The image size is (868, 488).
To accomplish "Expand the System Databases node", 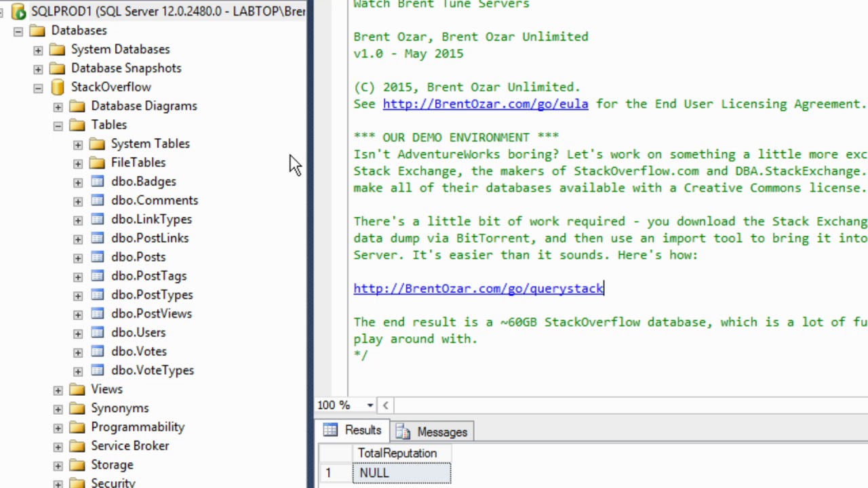I will [38, 50].
